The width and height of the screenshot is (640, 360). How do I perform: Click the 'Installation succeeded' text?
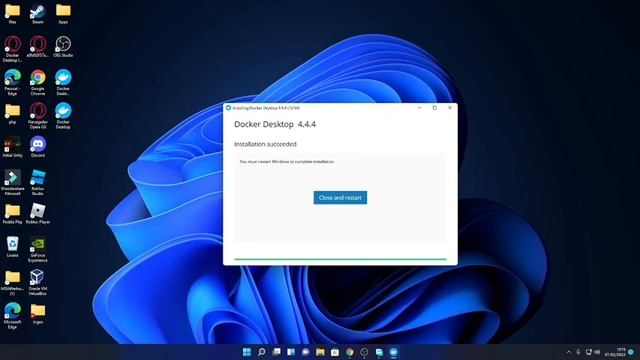[x=265, y=144]
